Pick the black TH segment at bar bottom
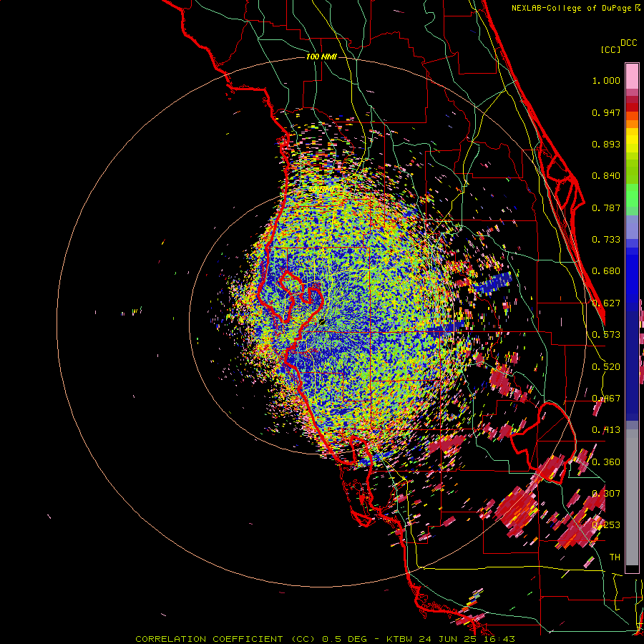The image size is (644, 644). click(x=632, y=568)
